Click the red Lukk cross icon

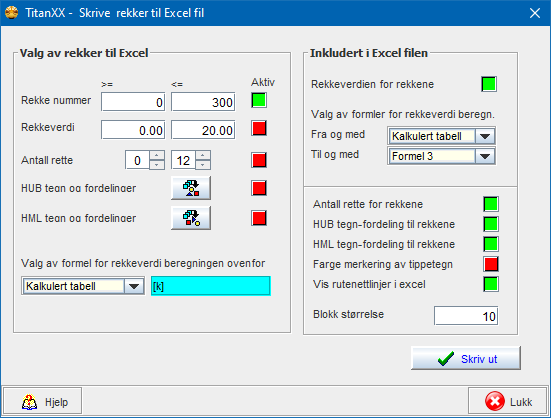click(495, 401)
